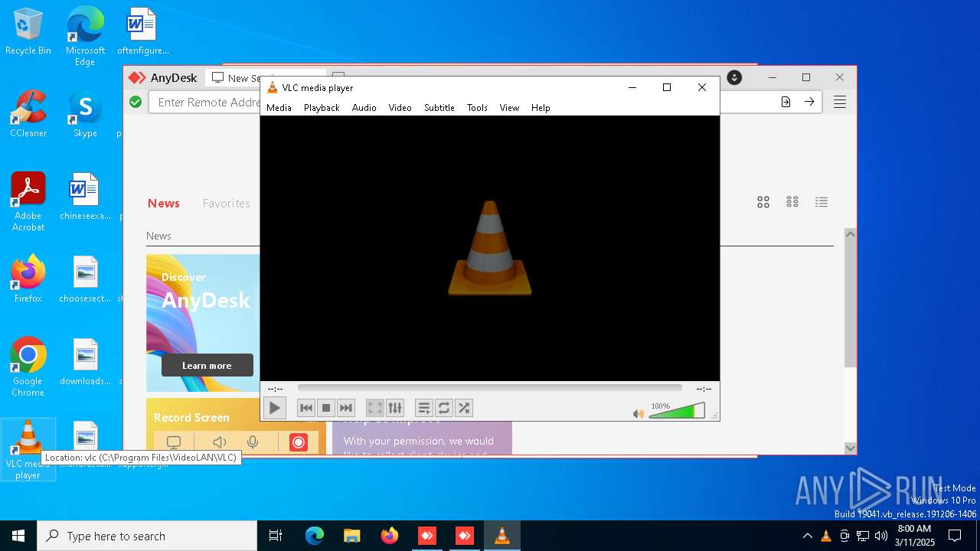
Task: Click AnyDesk Record Screen microphone icon
Action: click(253, 442)
